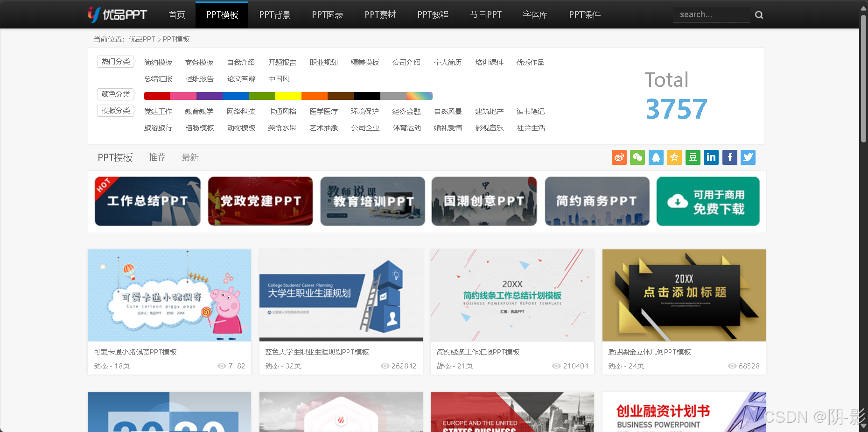
Task: Open the 商务模板 category link
Action: click(x=199, y=63)
